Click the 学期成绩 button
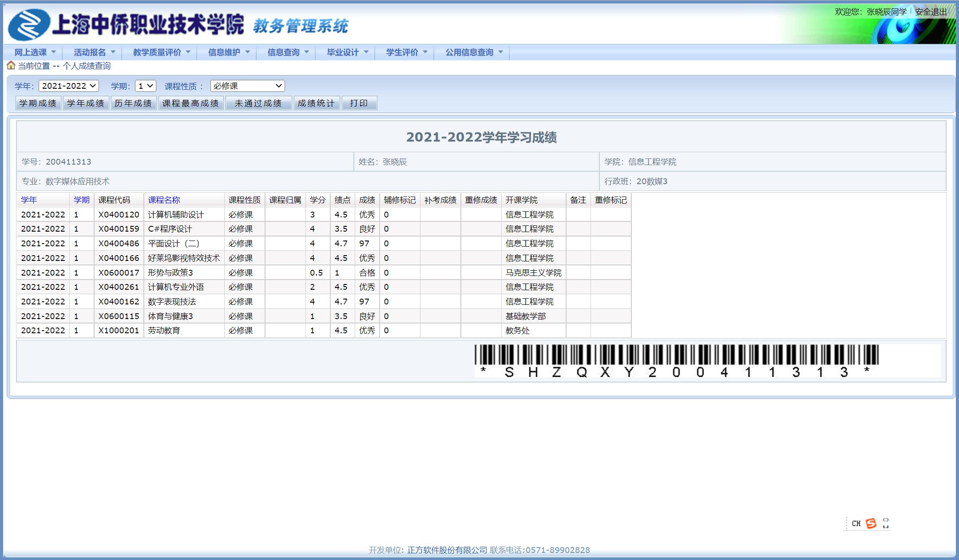This screenshot has width=959, height=560. pos(38,103)
